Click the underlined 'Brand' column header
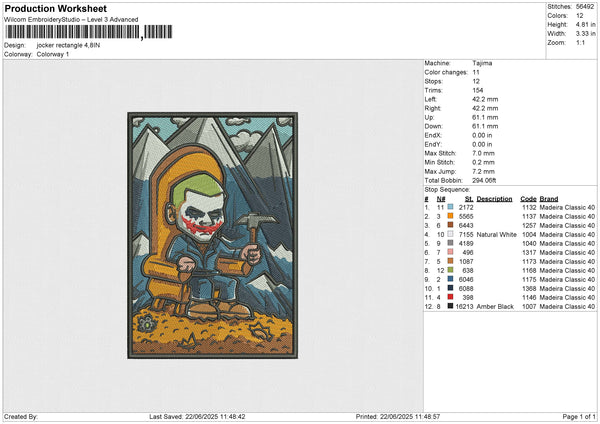Image resolution: width=600 pixels, height=424 pixels. 549,199
